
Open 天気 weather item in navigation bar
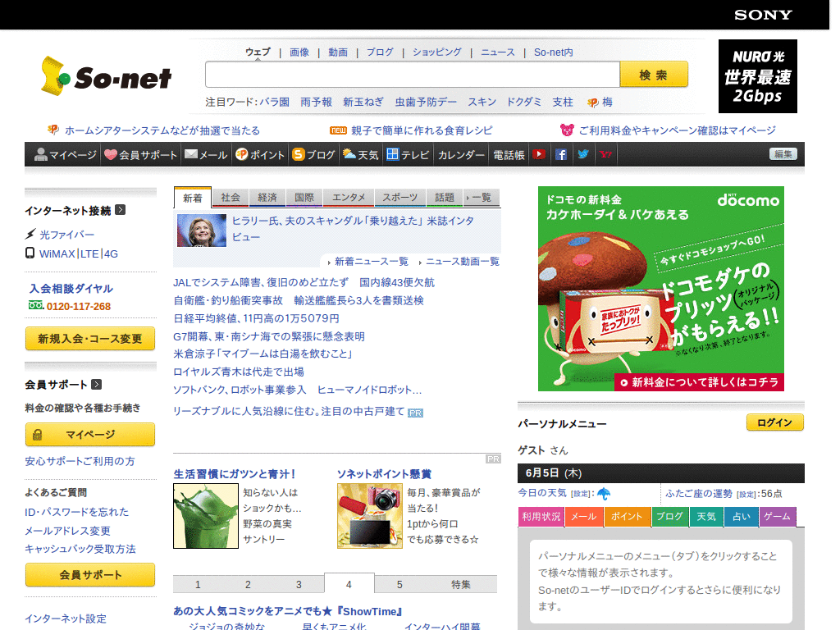[361, 154]
